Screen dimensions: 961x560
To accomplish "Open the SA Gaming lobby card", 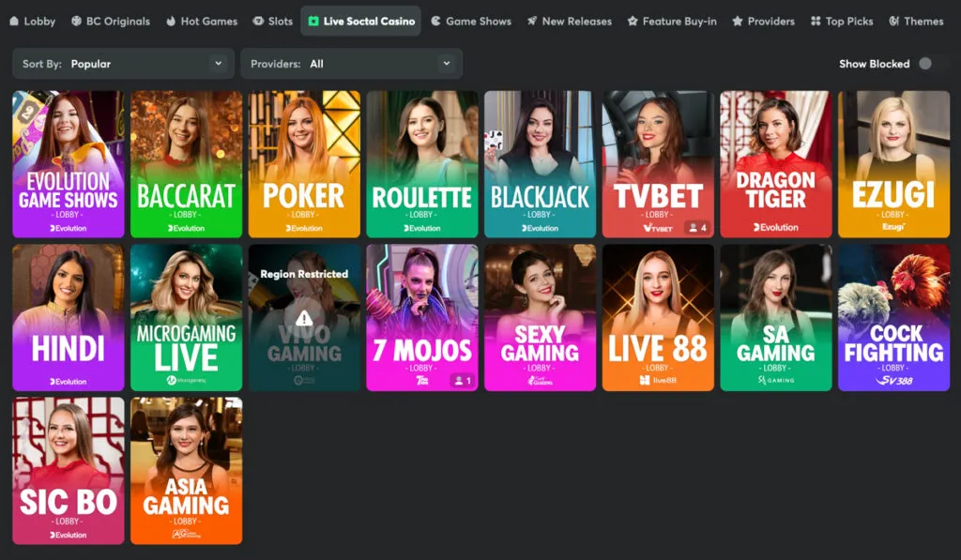I will click(x=776, y=317).
